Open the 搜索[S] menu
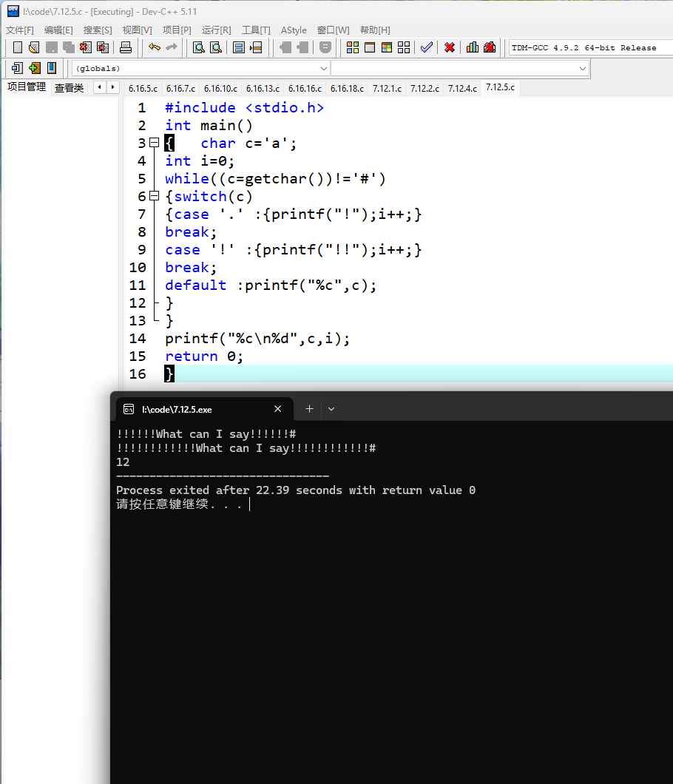673x784 pixels. point(98,30)
